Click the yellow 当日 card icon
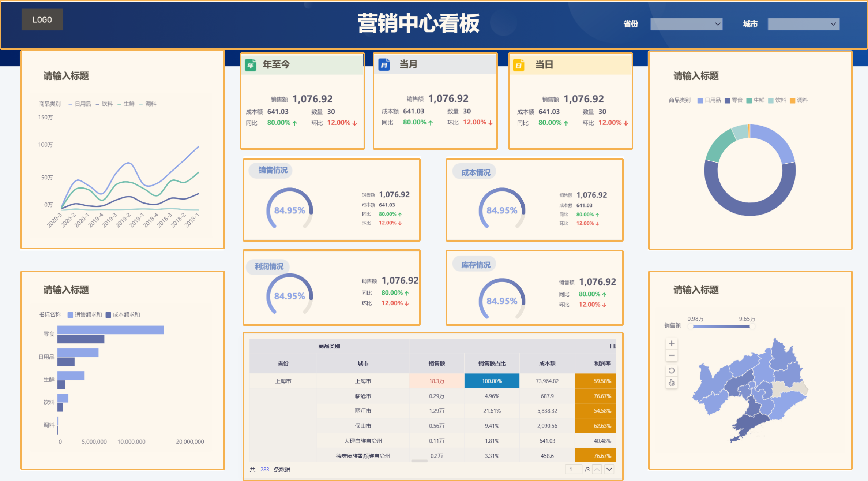 (x=518, y=65)
